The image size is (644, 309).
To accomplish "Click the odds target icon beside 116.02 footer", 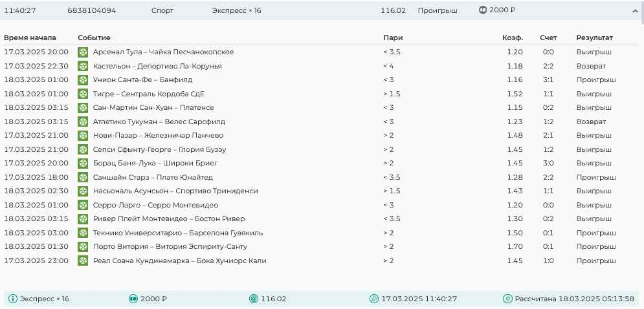I will click(x=254, y=299).
